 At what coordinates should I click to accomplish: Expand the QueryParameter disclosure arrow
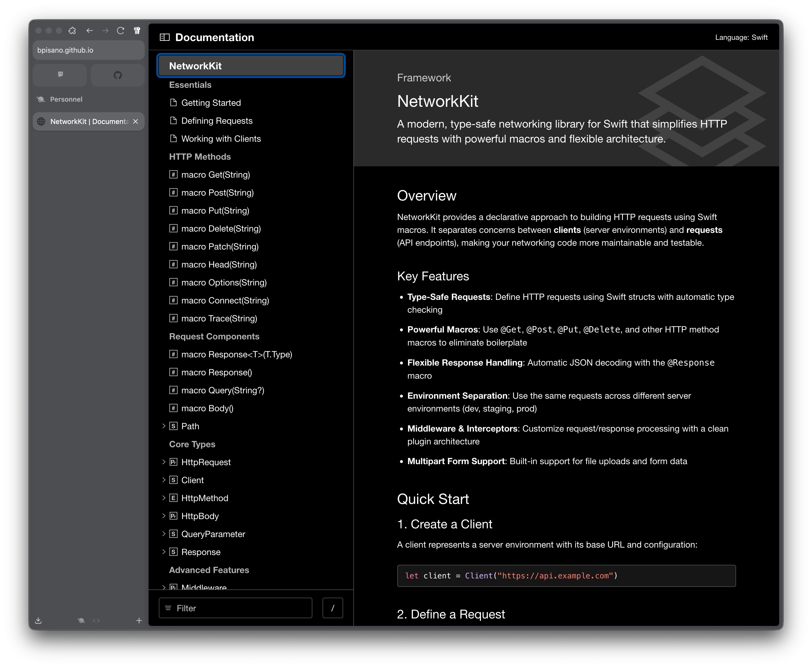pos(163,534)
